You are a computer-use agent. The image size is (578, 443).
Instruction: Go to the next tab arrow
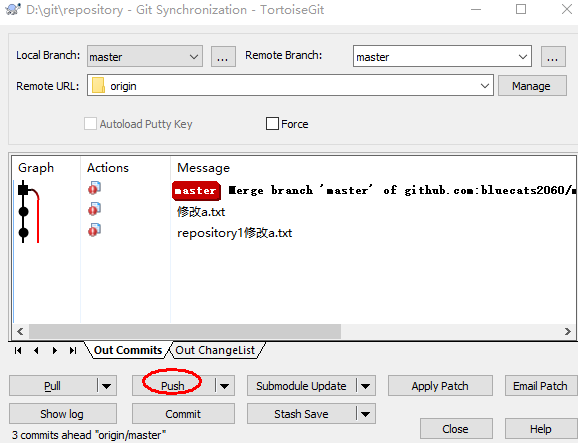tap(55, 350)
